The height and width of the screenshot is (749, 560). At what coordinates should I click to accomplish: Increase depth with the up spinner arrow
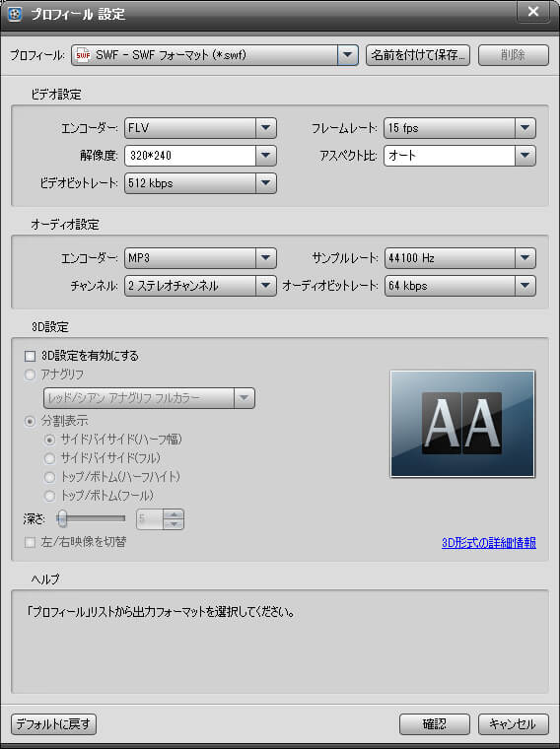pyautogui.click(x=174, y=514)
